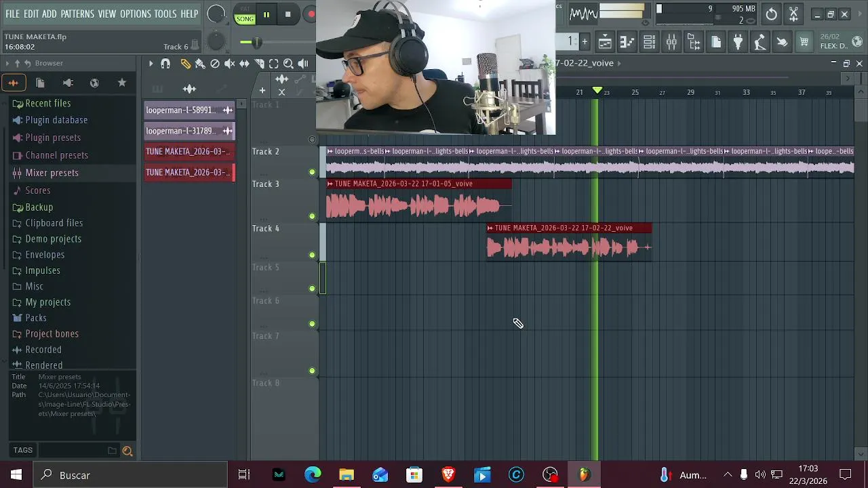Open the tempo tapper icon
The width and height of the screenshot is (868, 488).
pos(760,42)
